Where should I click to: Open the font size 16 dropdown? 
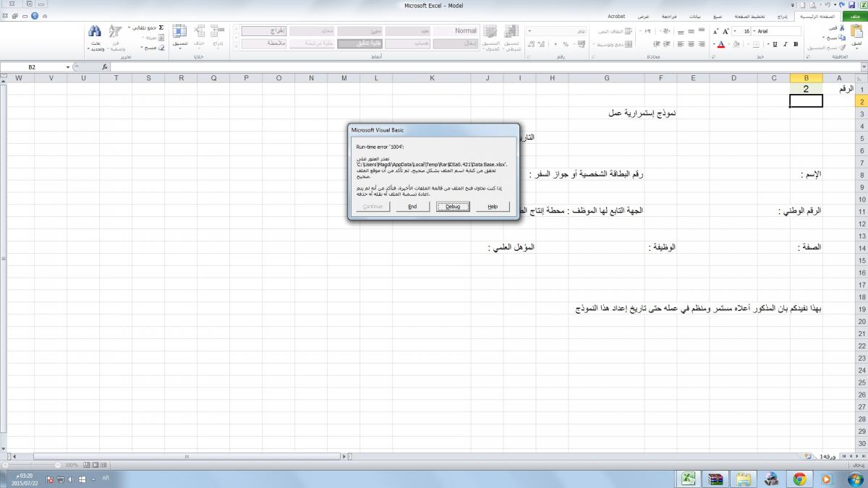pyautogui.click(x=735, y=31)
